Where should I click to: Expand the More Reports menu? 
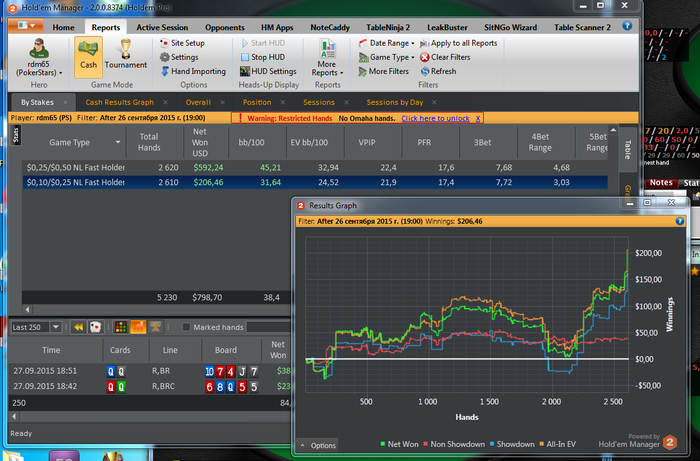(327, 57)
